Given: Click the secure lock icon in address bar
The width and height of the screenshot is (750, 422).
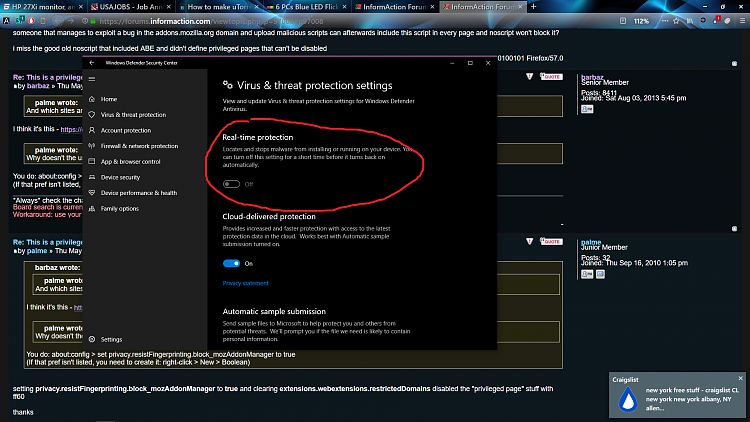Looking at the screenshot, I should point(93,21).
